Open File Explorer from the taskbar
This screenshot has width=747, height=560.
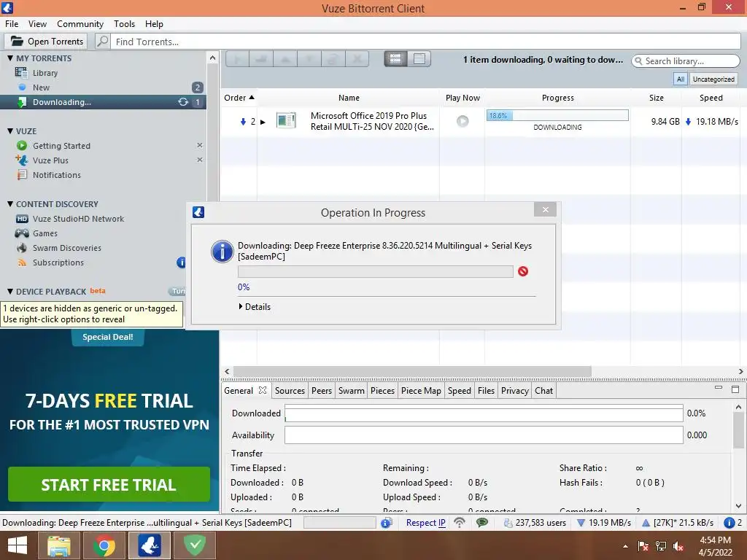tap(59, 545)
